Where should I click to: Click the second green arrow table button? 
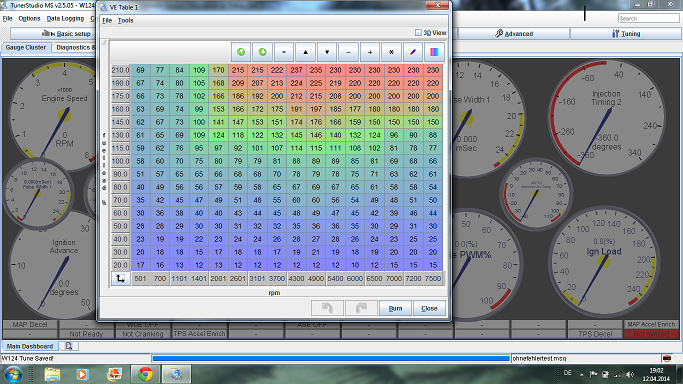262,52
